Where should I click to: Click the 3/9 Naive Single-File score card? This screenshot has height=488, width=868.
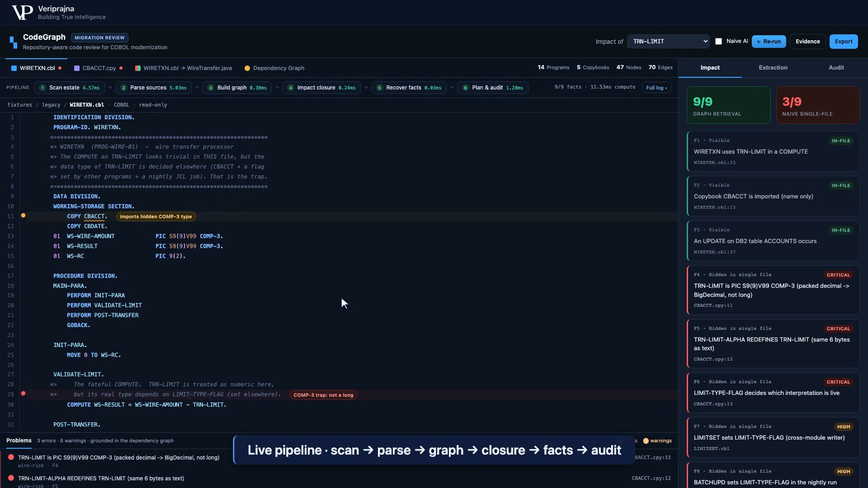(x=818, y=105)
